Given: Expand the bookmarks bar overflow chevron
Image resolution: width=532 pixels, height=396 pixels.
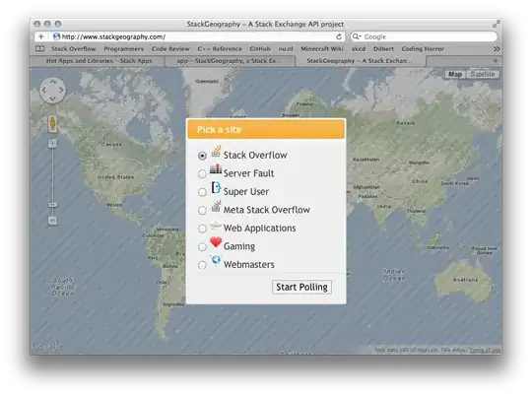Looking at the screenshot, I should point(497,49).
